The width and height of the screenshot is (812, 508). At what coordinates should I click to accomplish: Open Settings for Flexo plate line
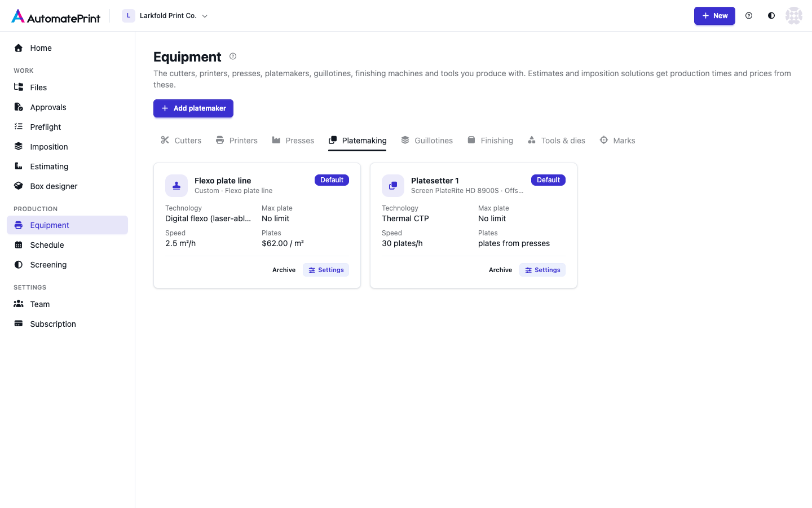(x=326, y=270)
